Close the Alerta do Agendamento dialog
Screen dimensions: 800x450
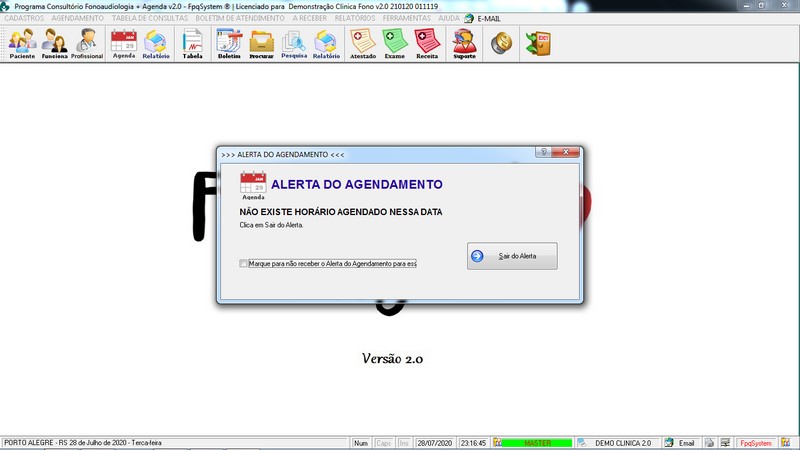565,152
